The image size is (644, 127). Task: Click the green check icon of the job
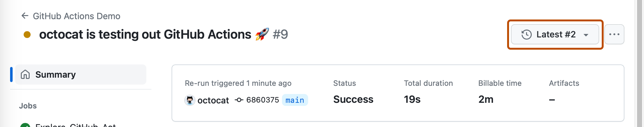25,125
